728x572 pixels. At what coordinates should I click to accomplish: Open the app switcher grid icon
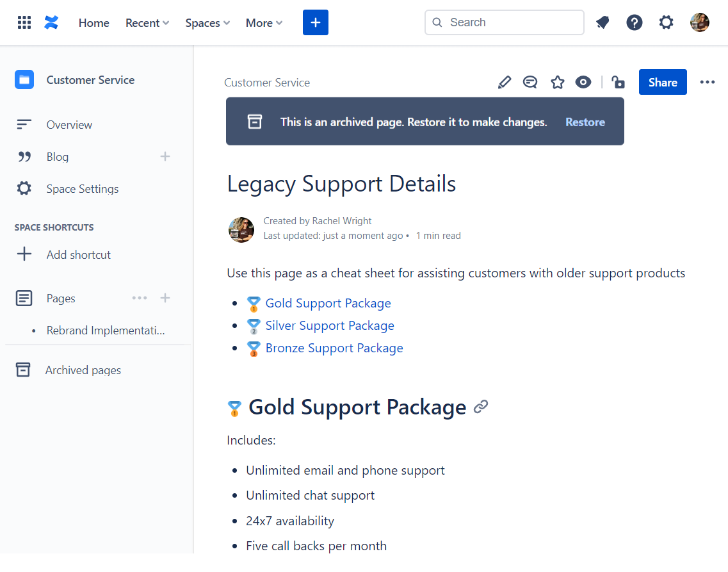[x=24, y=22]
